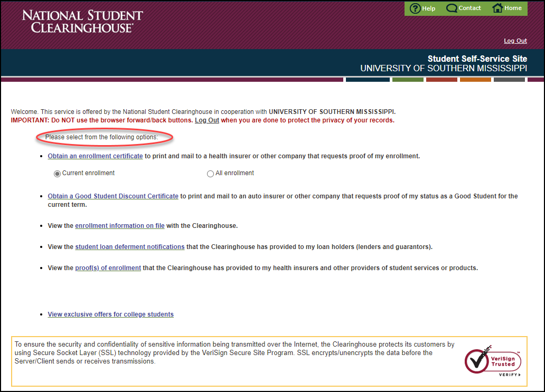Open the Help menu label
The image size is (545, 392).
coord(429,8)
